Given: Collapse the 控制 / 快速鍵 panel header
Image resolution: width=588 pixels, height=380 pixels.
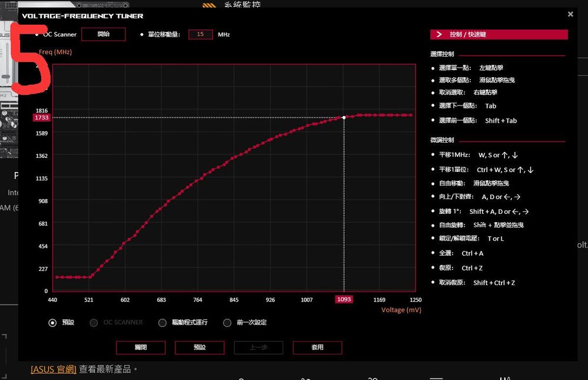Looking at the screenshot, I should click(499, 35).
